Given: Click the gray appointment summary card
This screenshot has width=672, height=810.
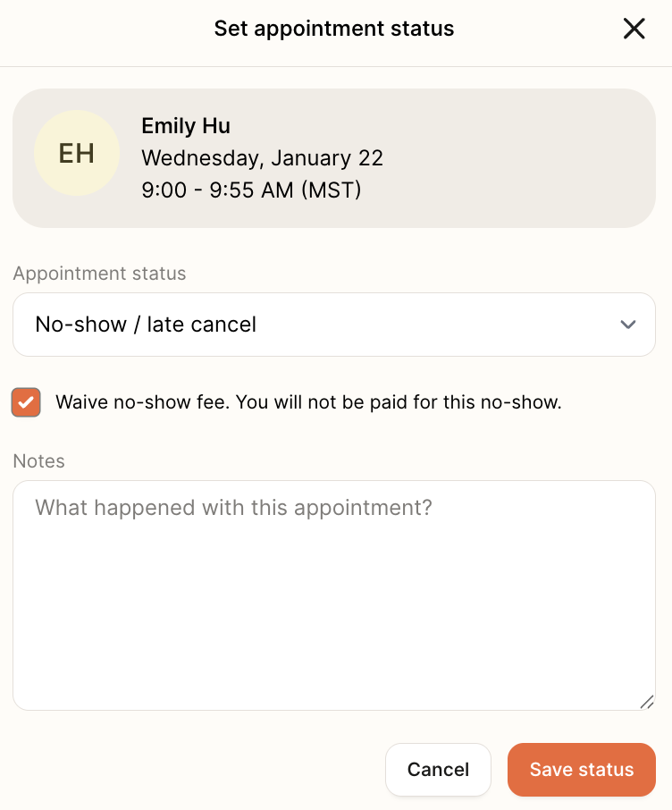Looking at the screenshot, I should [x=334, y=158].
